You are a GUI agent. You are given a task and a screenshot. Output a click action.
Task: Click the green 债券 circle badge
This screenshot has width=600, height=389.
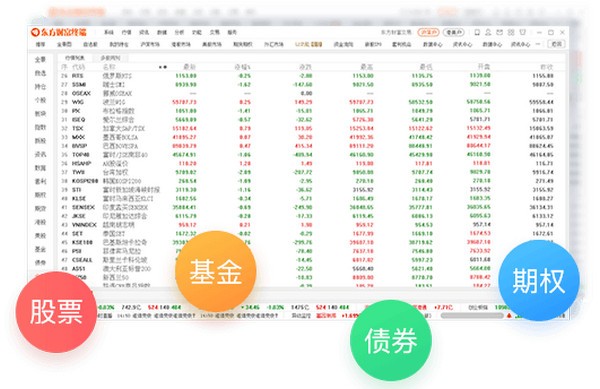pos(391,340)
